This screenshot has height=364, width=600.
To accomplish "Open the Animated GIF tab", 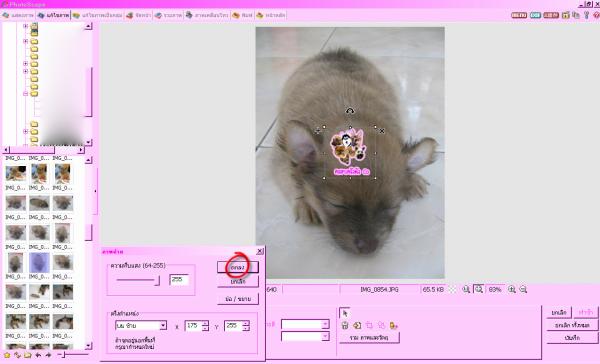I will [x=207, y=15].
